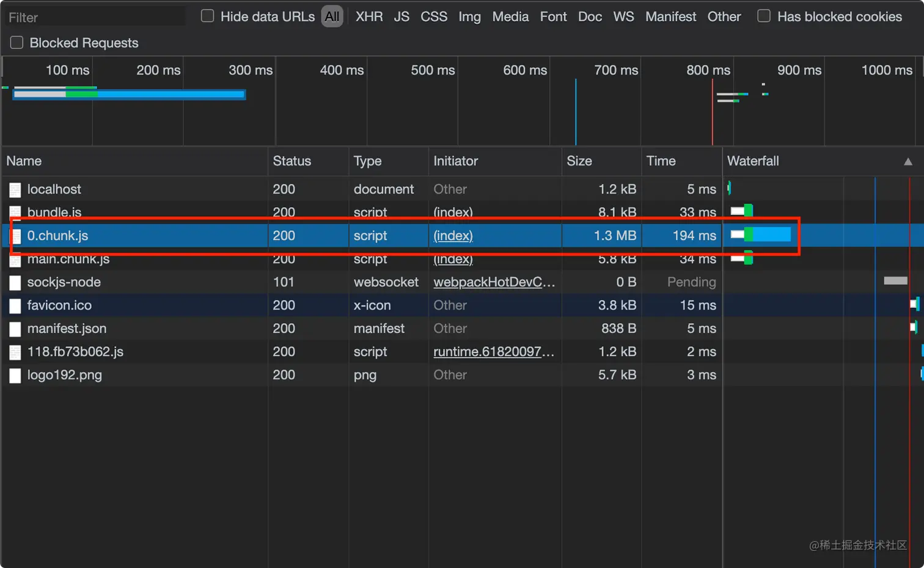Click the bundle.js waterfall bar

pos(742,211)
